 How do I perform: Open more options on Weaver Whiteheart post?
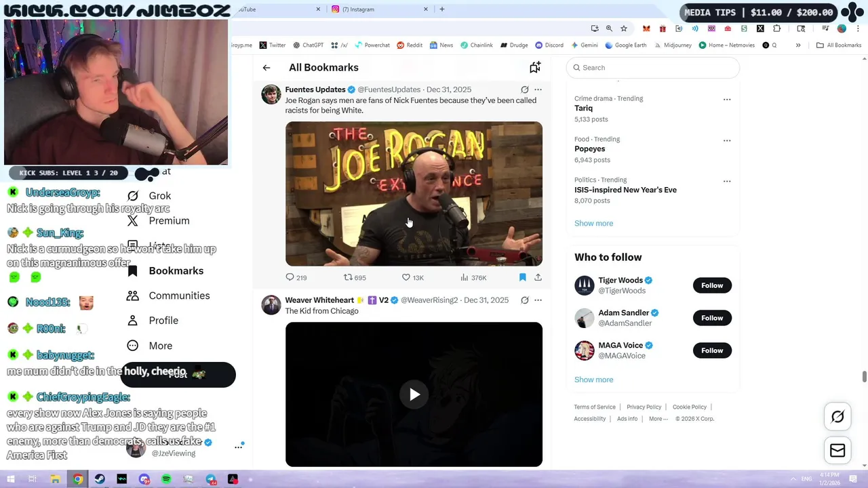(538, 300)
